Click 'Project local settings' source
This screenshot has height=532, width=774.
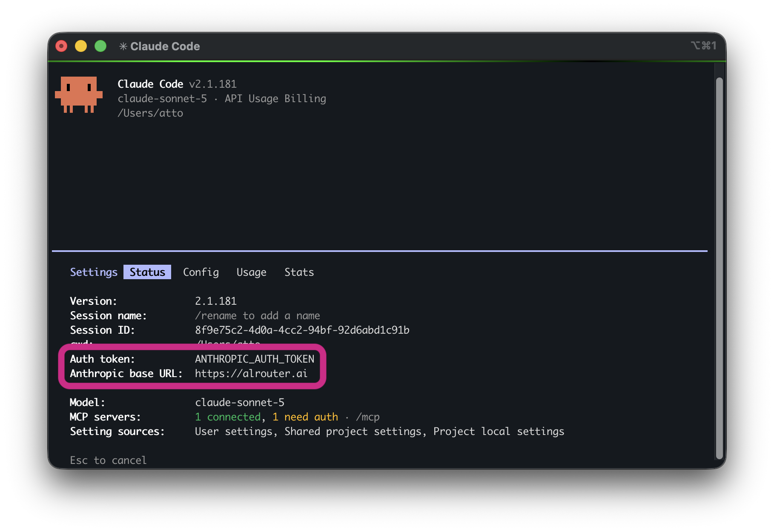coord(499,432)
